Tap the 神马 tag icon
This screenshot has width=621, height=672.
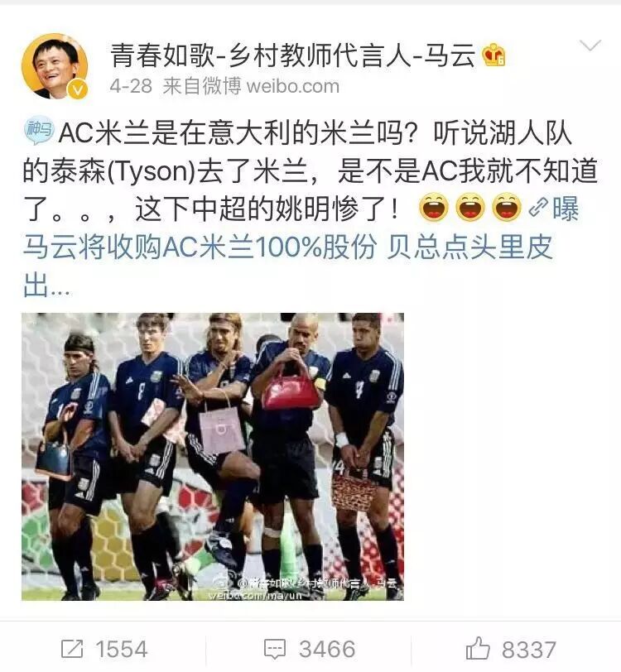point(39,129)
